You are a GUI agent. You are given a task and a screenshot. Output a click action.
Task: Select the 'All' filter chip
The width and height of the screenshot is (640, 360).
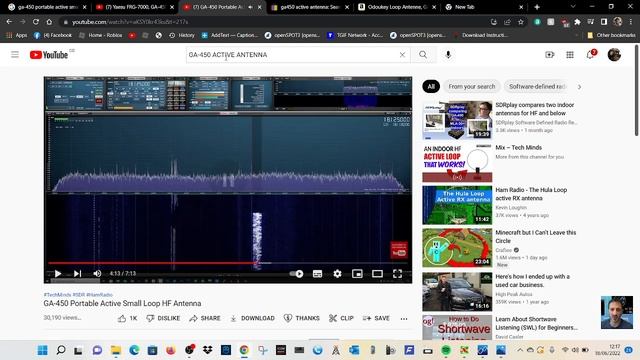click(431, 87)
